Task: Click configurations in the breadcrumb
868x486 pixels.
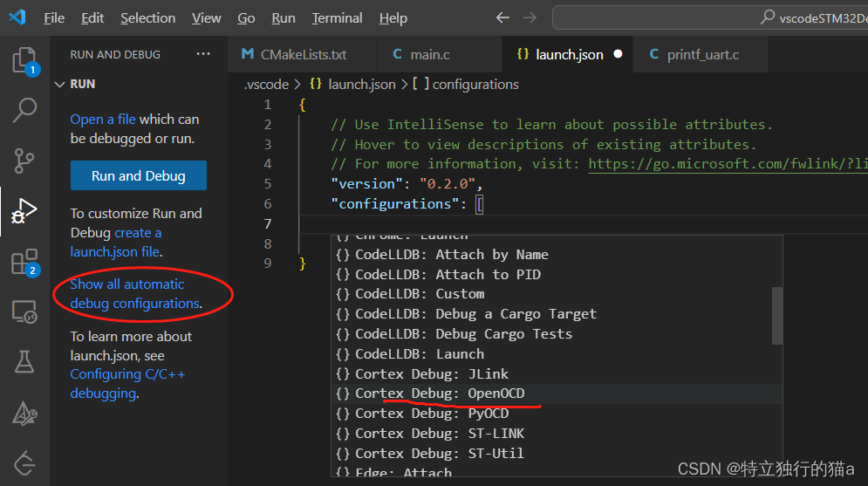Action: (475, 84)
